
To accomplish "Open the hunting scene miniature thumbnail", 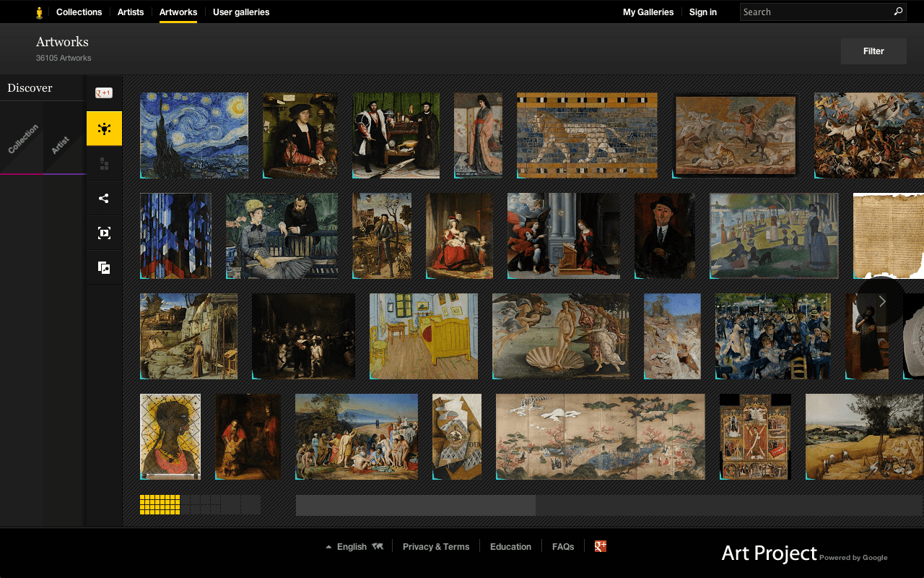I will (736, 135).
